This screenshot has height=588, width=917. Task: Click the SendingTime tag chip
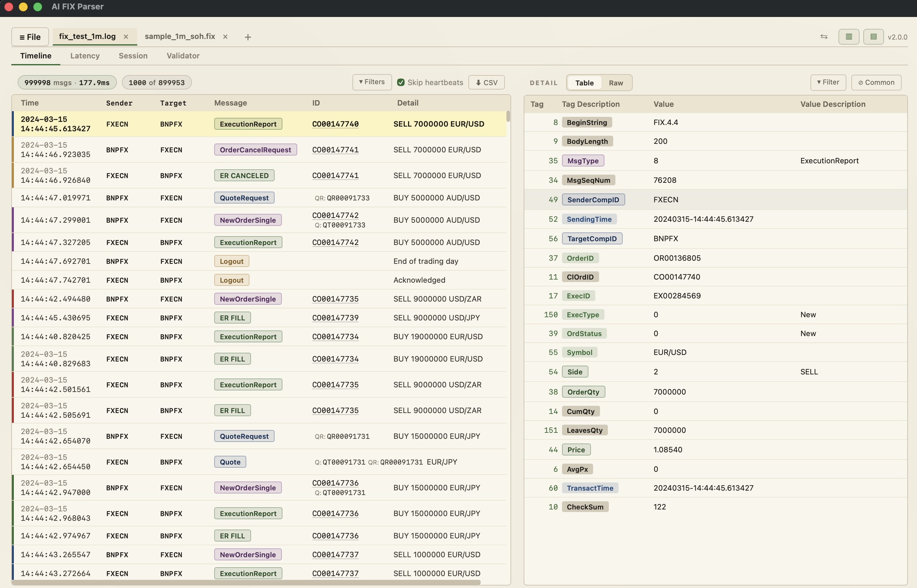(589, 219)
